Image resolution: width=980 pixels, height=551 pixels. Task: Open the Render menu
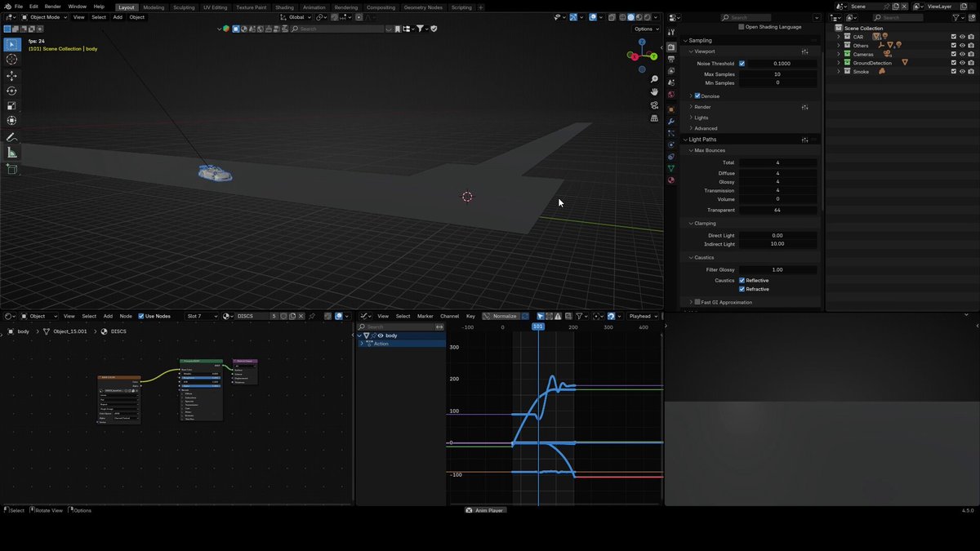(x=52, y=7)
